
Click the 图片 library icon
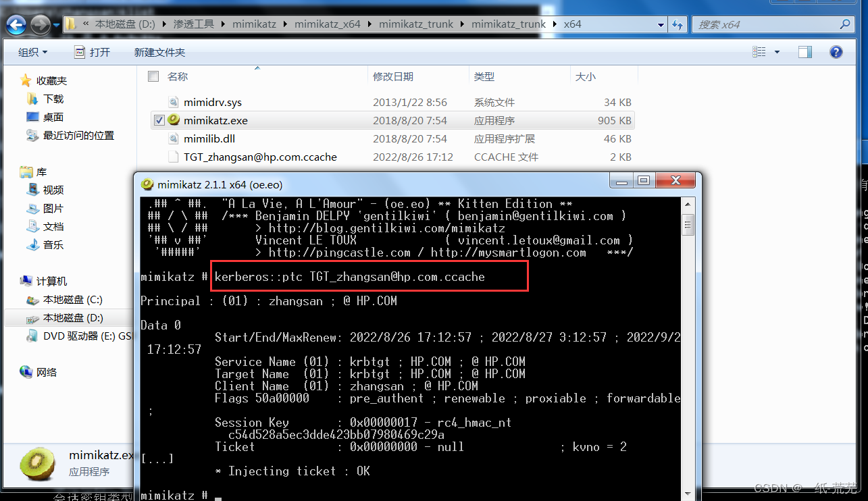tap(32, 208)
